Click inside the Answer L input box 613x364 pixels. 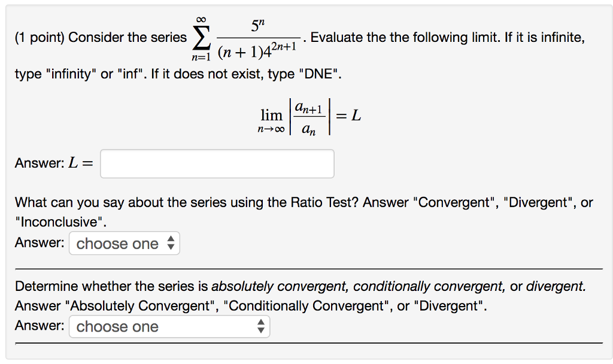coord(217,163)
